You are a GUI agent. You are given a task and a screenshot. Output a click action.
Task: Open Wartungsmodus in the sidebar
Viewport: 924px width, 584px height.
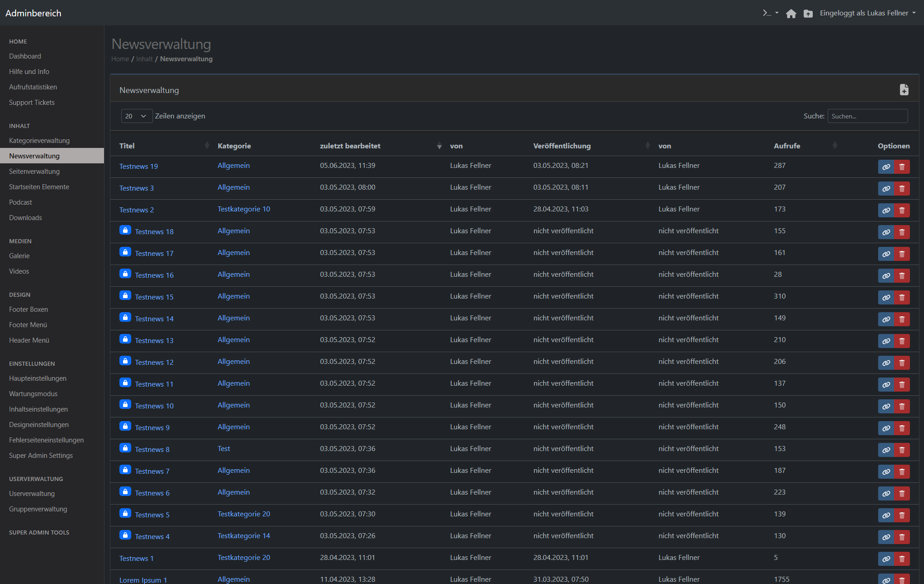(33, 394)
